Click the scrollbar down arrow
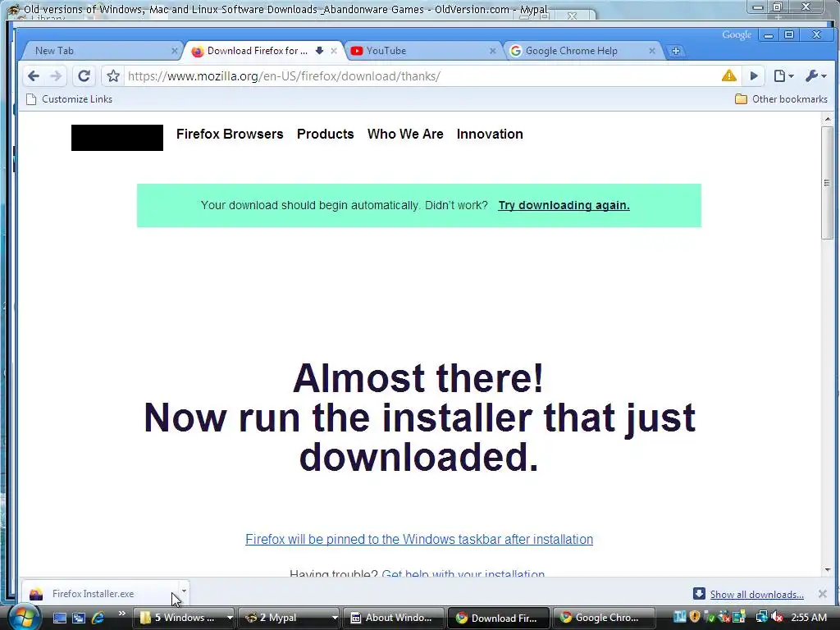This screenshot has width=840, height=630. [827, 570]
